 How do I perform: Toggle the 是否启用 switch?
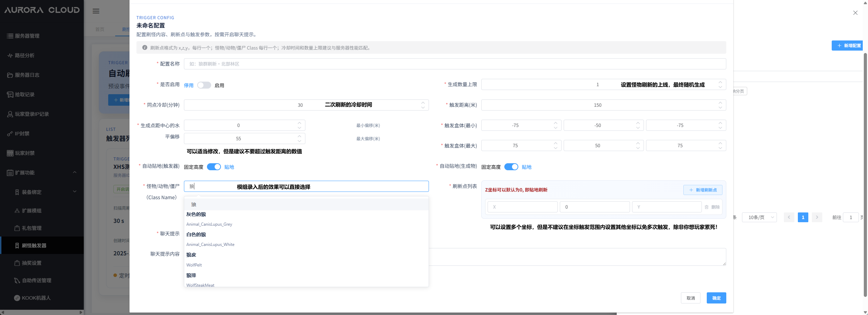[204, 85]
